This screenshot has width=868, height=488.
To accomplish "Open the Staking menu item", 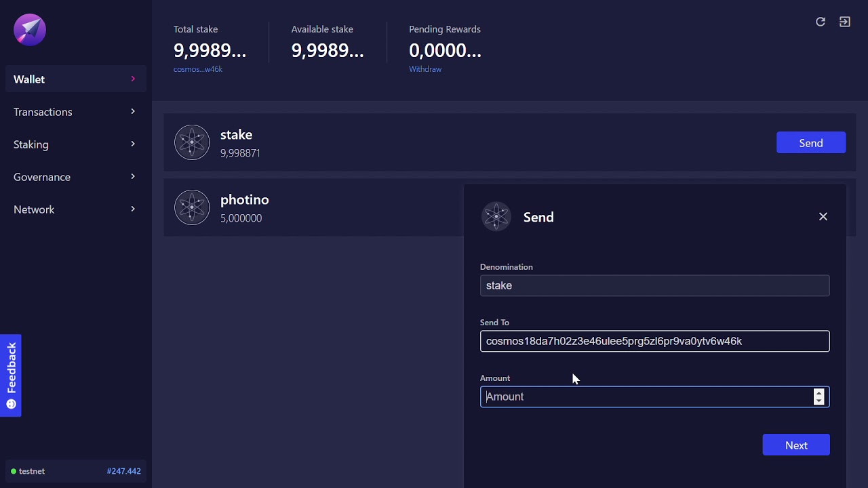I will tap(75, 144).
